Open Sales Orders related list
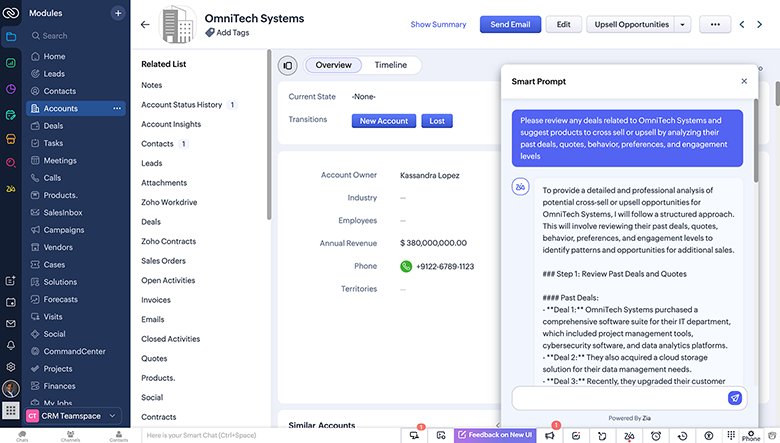 (x=163, y=261)
